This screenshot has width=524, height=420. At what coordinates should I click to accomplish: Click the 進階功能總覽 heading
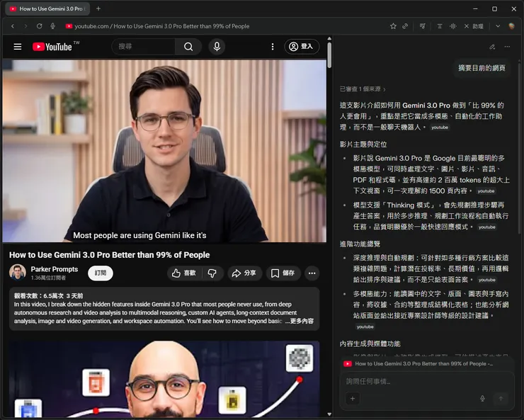coord(360,244)
